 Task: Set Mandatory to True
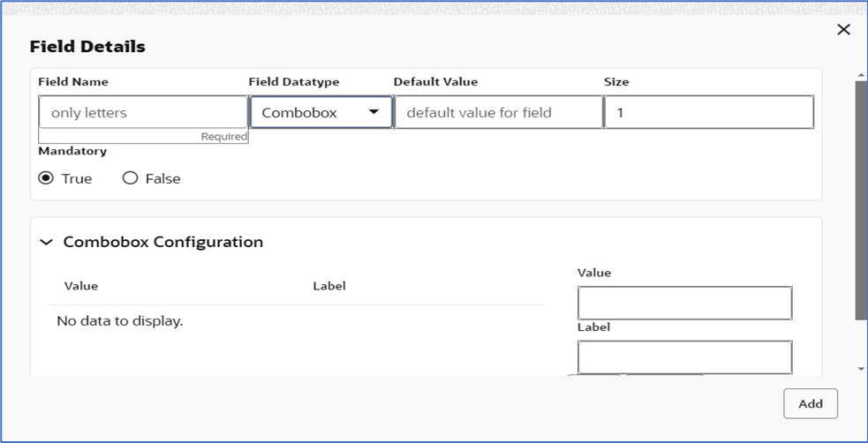click(47, 178)
